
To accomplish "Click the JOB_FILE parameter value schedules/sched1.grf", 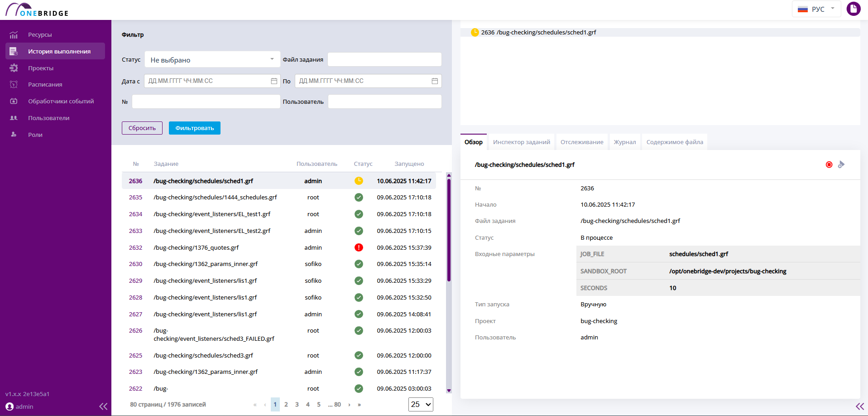I will coord(699,254).
